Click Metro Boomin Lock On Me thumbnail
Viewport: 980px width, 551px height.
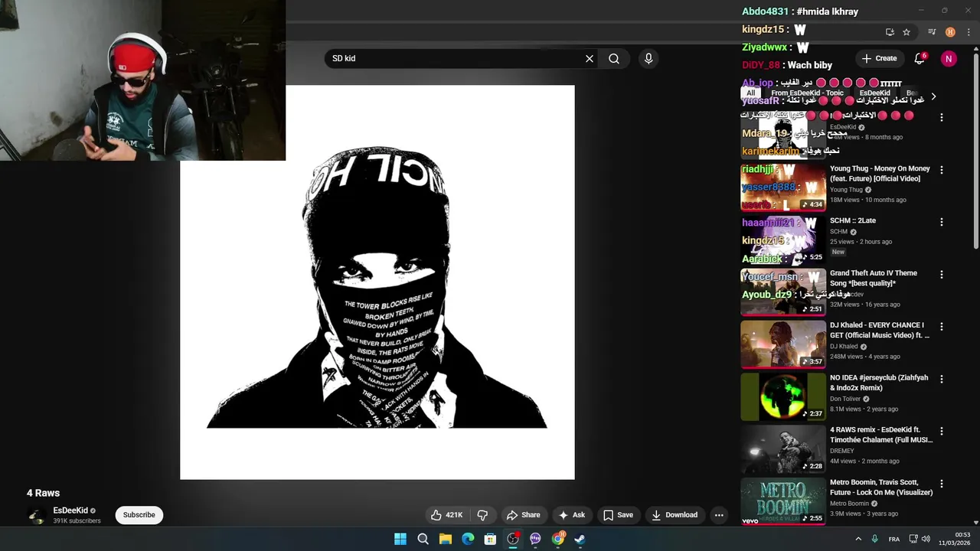(783, 500)
